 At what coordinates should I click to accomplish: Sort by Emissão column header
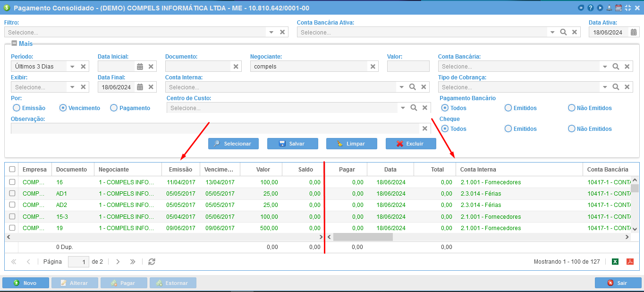click(180, 169)
